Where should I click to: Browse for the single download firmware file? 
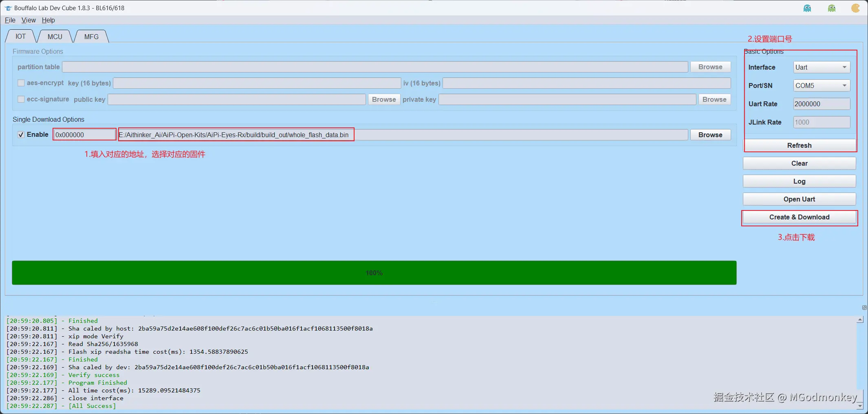pos(710,135)
